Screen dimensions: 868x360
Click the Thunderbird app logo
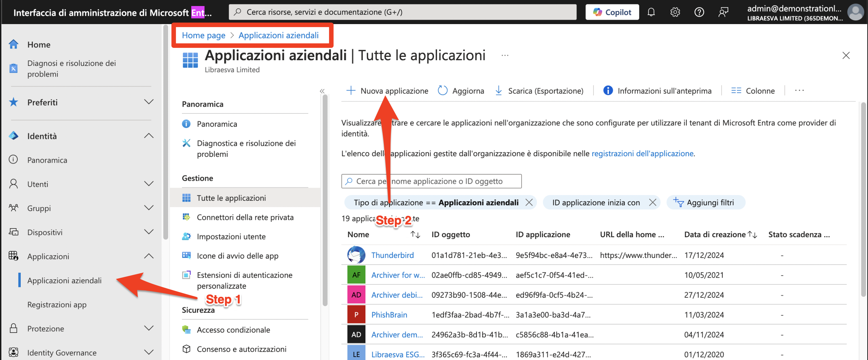click(x=356, y=255)
